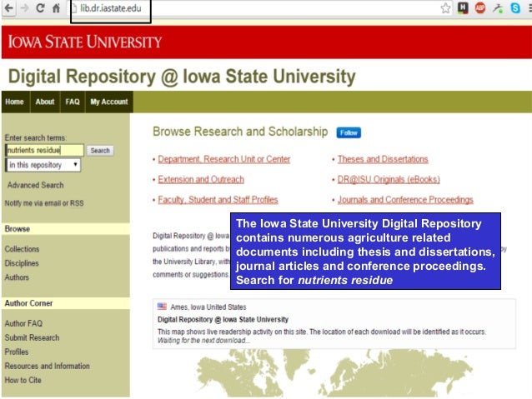The height and width of the screenshot is (399, 532).
Task: Open browser home page icon
Action: pyautogui.click(x=57, y=8)
